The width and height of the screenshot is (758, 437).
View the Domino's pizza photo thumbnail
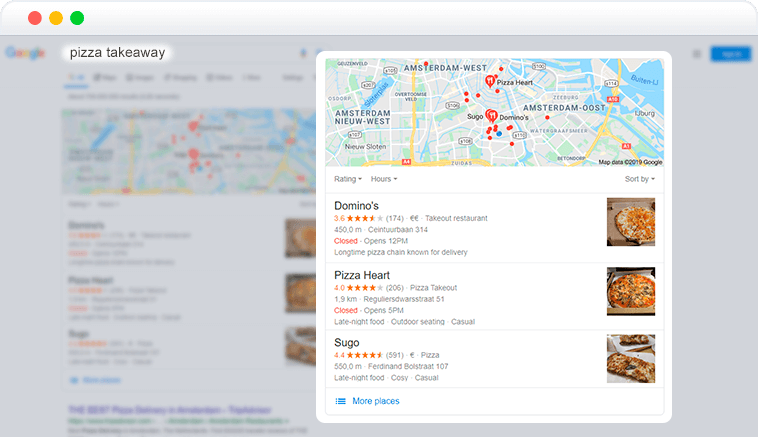pyautogui.click(x=631, y=222)
